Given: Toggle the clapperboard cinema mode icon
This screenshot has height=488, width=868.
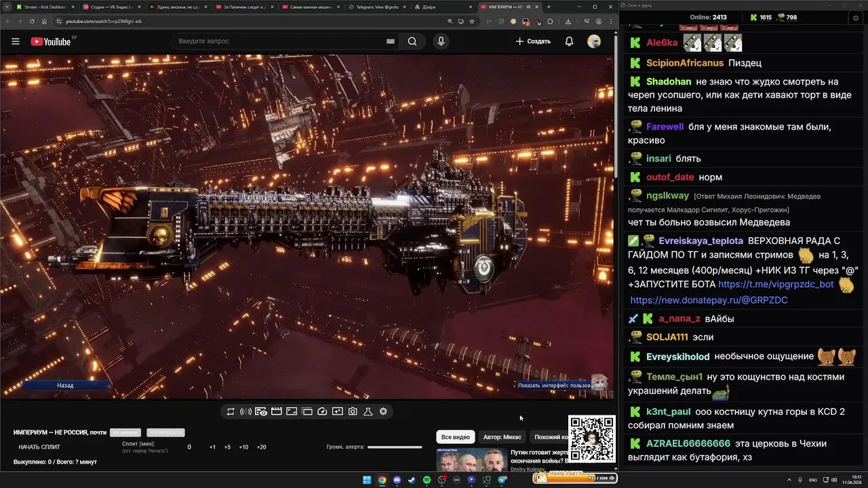Looking at the screenshot, I should (x=276, y=411).
